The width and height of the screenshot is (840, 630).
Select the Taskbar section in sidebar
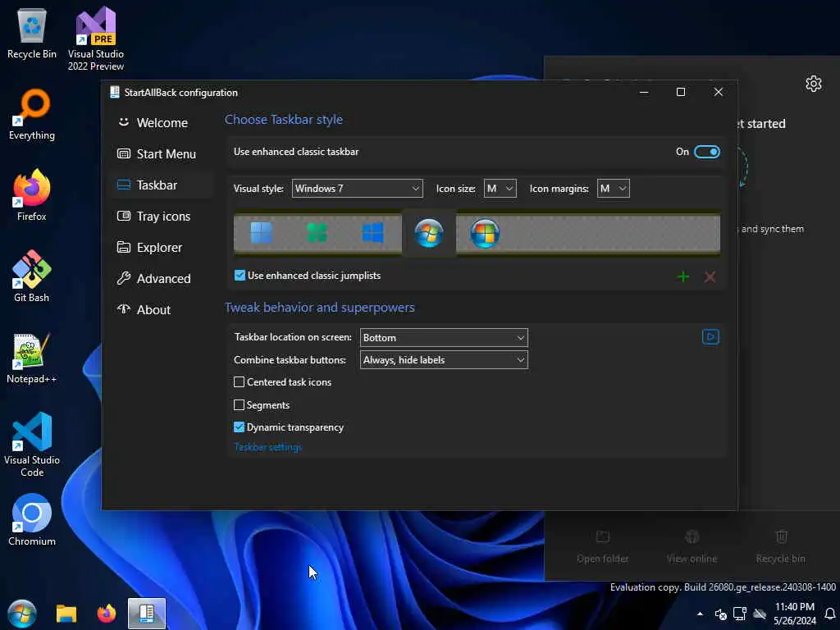pos(162,185)
